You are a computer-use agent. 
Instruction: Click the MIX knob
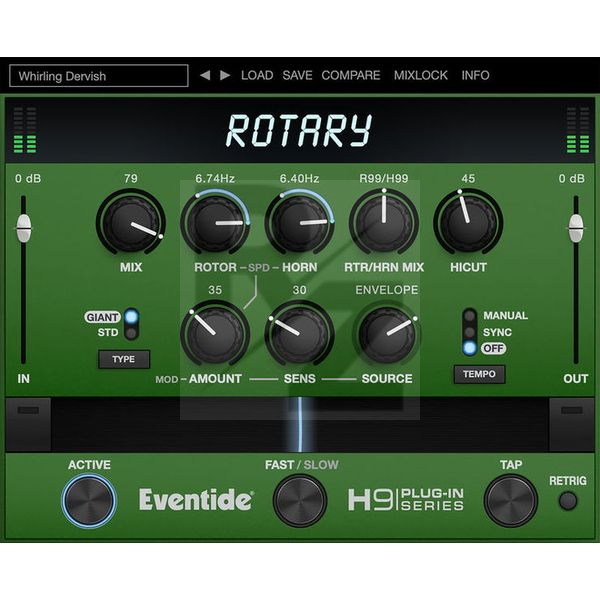pos(131,223)
